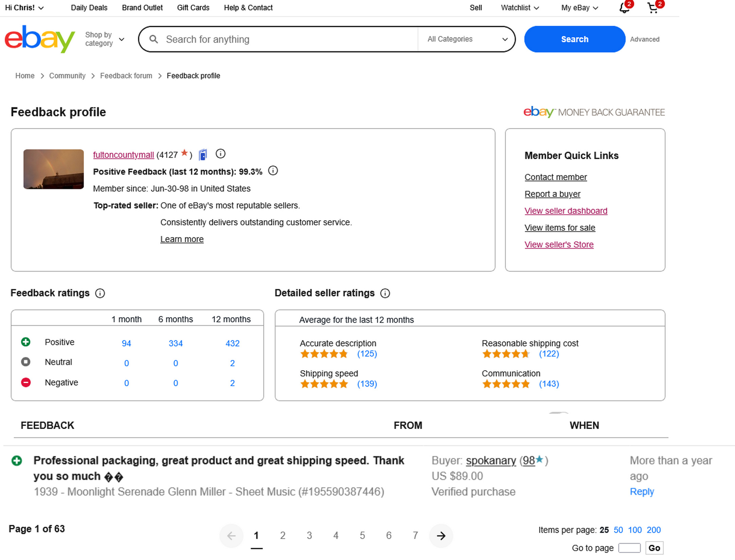Go to next page with right arrow

point(441,536)
